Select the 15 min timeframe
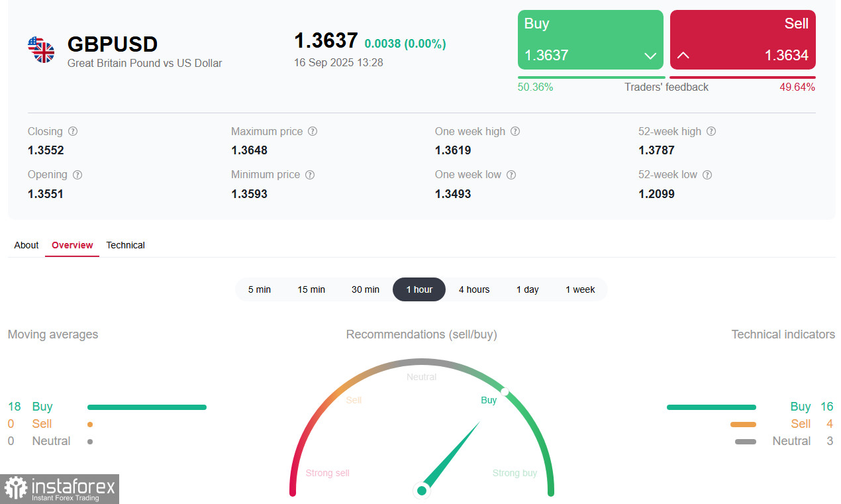 (311, 289)
